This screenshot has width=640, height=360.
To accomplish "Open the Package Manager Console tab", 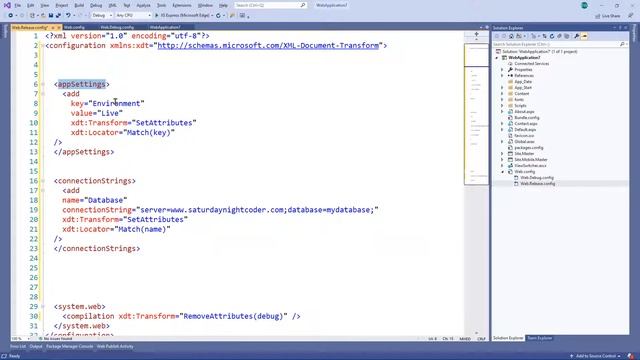I will [69, 347].
